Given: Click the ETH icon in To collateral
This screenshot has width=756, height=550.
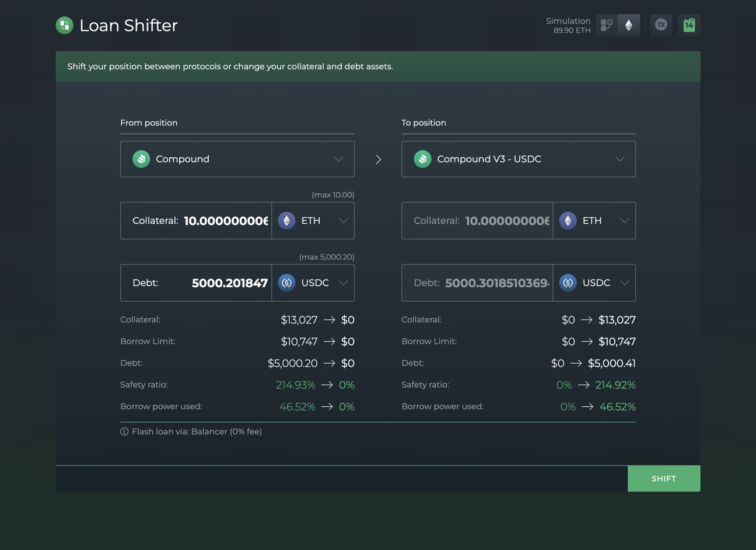Looking at the screenshot, I should pyautogui.click(x=568, y=221).
